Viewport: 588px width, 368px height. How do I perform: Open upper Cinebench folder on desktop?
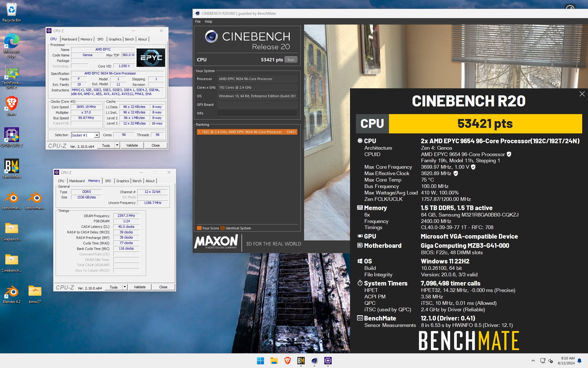(12, 232)
